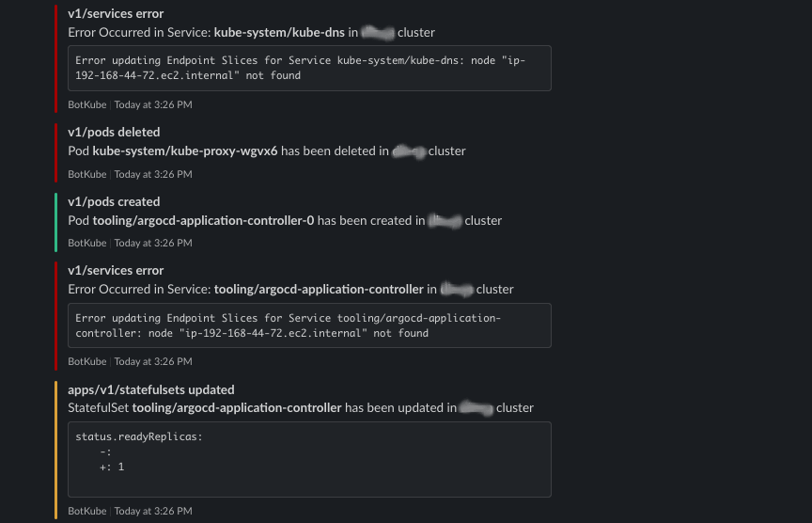Click the timestamp under the pods created message
Viewport: 812px width, 523px height.
(153, 243)
